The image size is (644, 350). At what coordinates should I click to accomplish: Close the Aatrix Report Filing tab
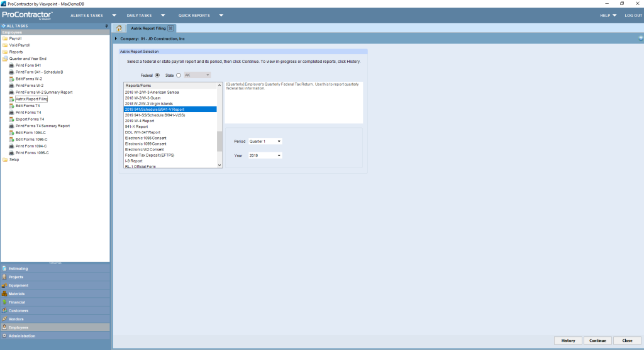(170, 28)
